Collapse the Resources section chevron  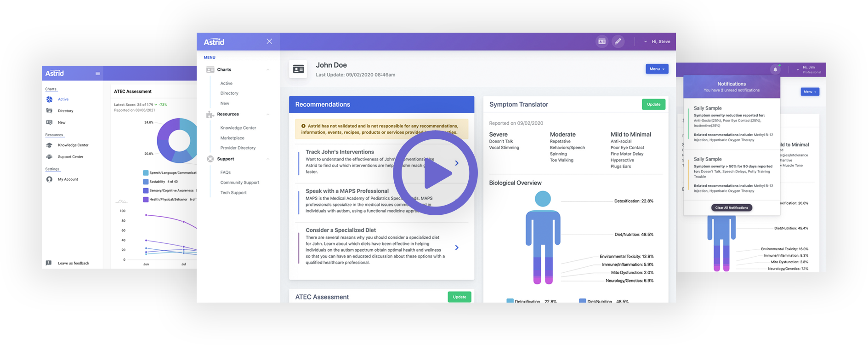coord(268,115)
